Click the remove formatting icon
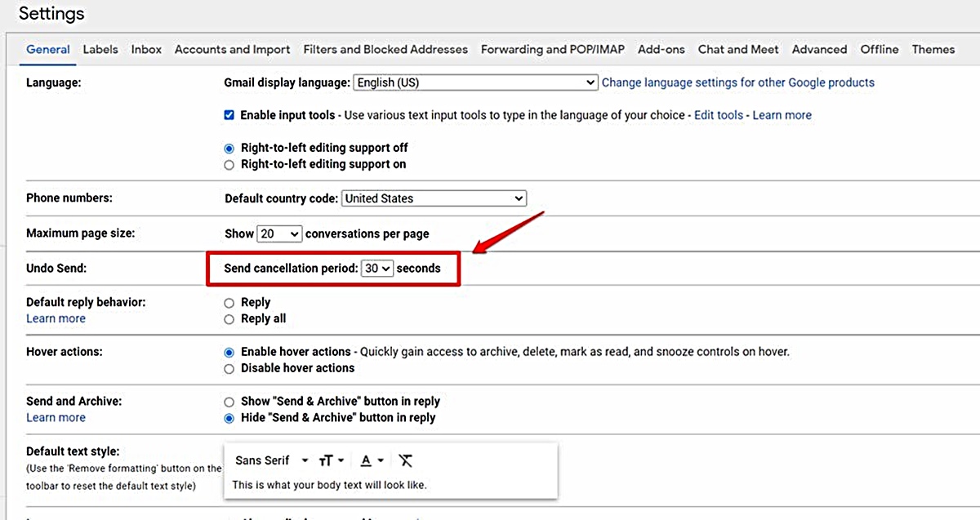The image size is (980, 520). tap(405, 460)
